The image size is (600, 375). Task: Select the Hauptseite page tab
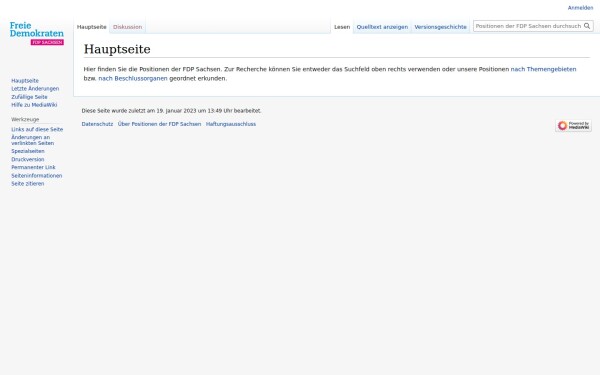tap(91, 27)
